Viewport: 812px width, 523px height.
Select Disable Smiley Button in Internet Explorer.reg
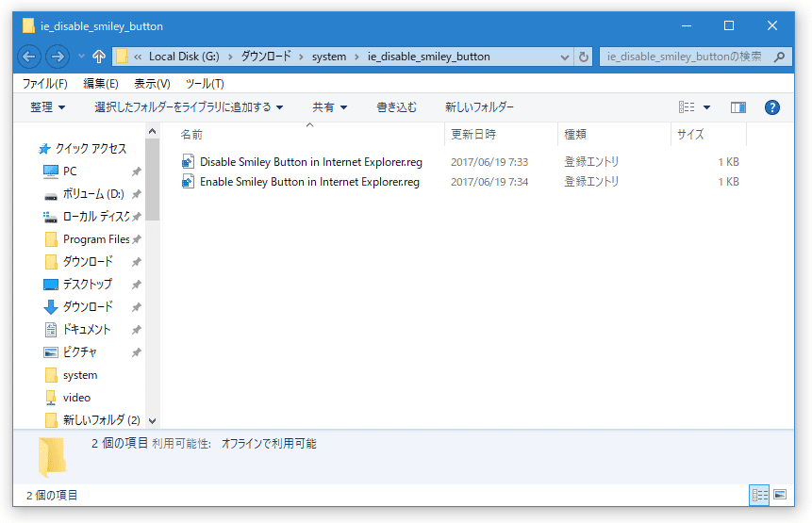310,162
